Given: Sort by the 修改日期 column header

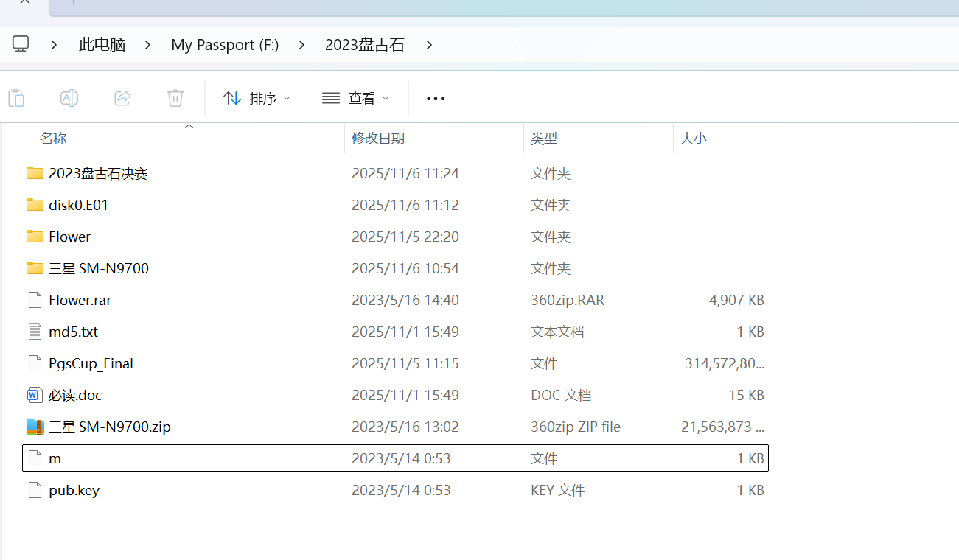Looking at the screenshot, I should pyautogui.click(x=378, y=139).
